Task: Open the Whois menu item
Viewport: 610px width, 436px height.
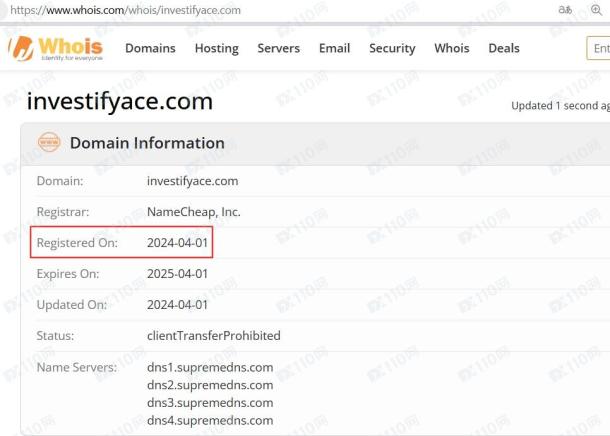Action: coord(452,48)
